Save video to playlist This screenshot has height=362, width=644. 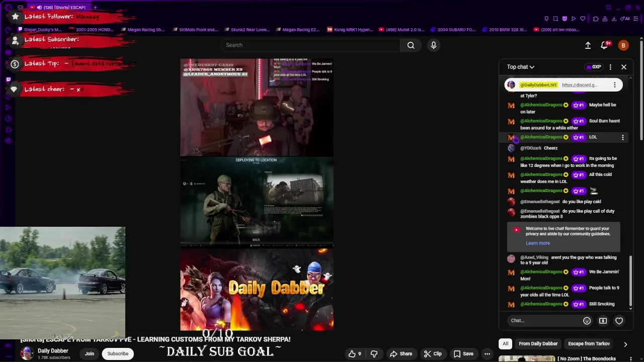[x=463, y=354]
